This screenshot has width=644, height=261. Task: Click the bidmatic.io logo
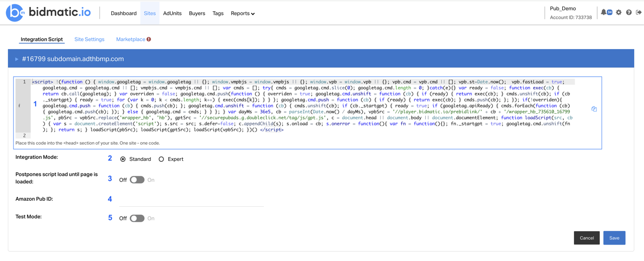tap(48, 13)
